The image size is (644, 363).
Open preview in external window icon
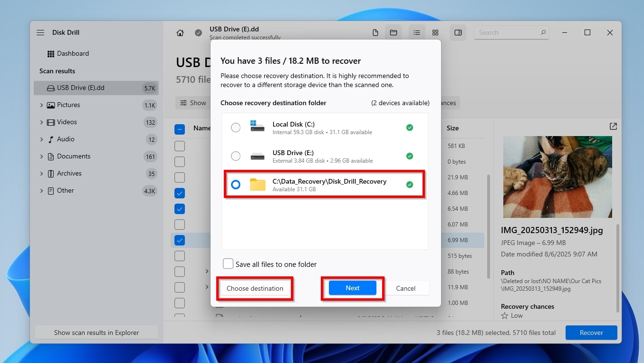[x=613, y=127]
